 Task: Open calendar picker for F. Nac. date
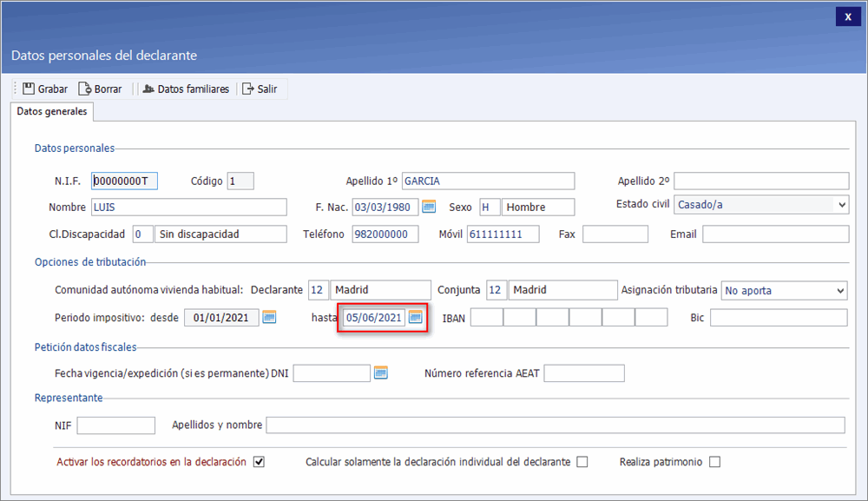428,207
